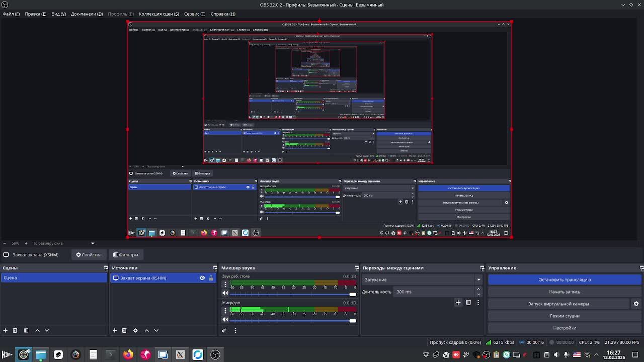This screenshot has height=362, width=644.
Task: Open audio mixer menu at panel bottom
Action: pos(235,330)
